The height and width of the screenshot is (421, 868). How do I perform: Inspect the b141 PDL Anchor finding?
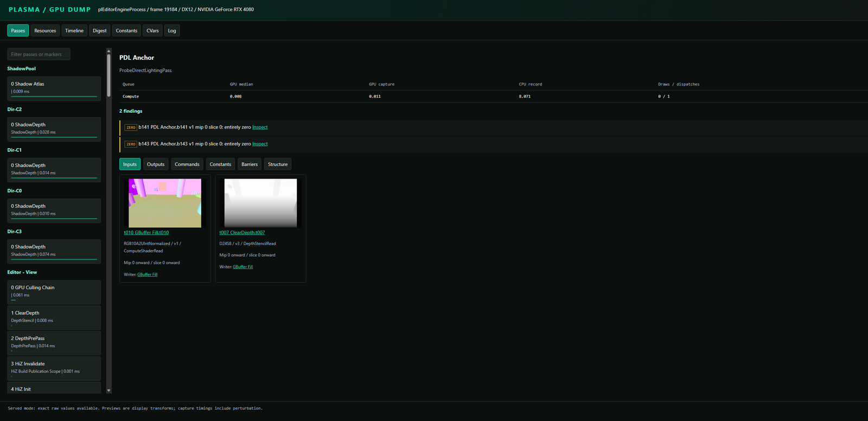coord(260,127)
